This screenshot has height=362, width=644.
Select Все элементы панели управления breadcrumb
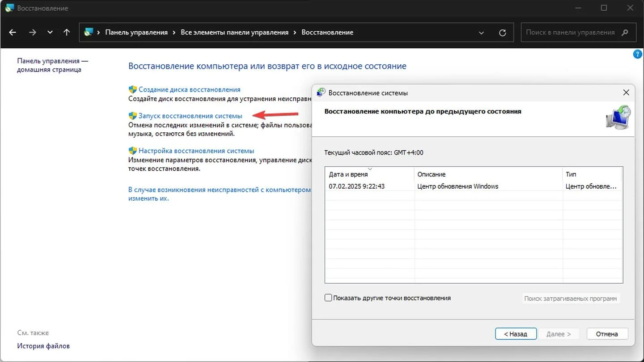(234, 32)
